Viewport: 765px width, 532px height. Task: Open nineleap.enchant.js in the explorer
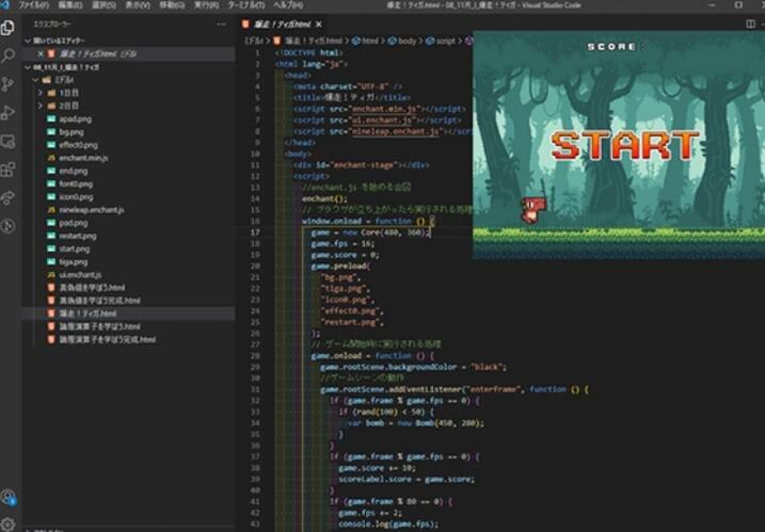(91, 210)
